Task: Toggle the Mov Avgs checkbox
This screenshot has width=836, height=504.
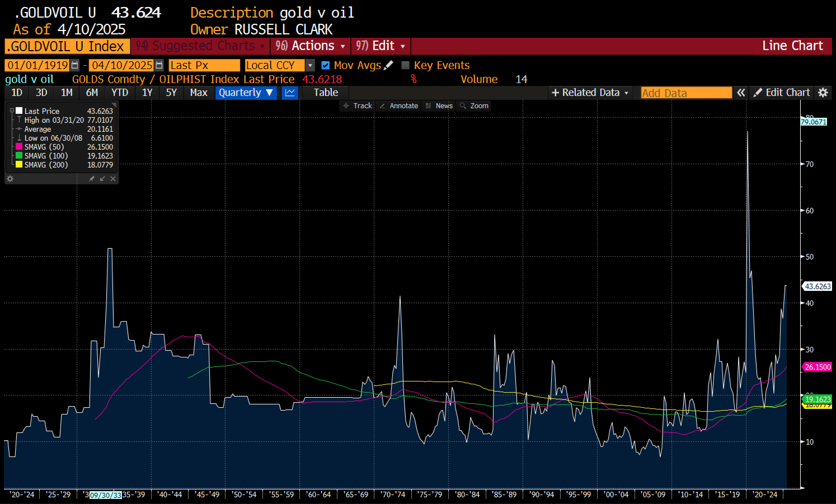Action: pyautogui.click(x=325, y=65)
